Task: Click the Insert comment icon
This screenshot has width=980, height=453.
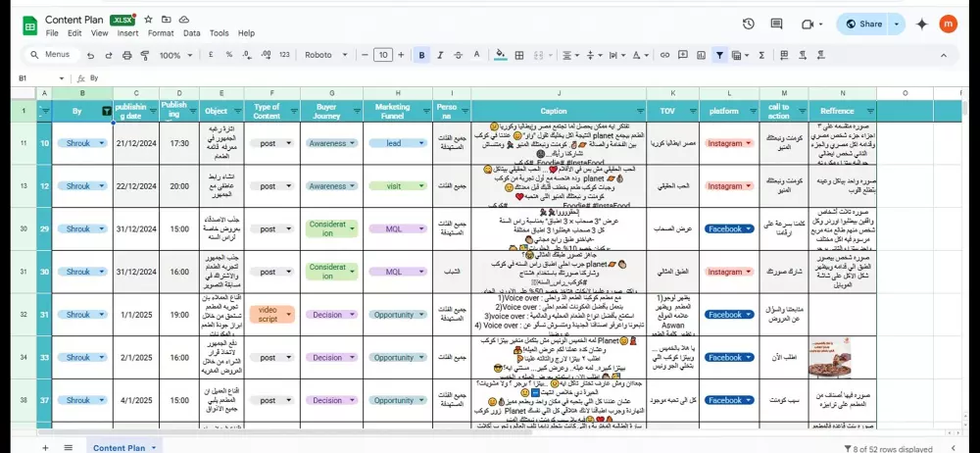Action: pos(683,55)
